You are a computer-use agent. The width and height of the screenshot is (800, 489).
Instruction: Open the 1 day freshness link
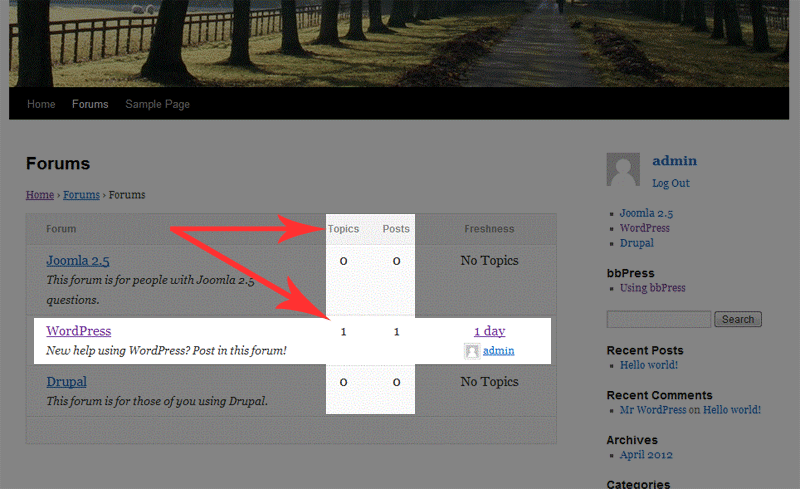pyautogui.click(x=489, y=331)
